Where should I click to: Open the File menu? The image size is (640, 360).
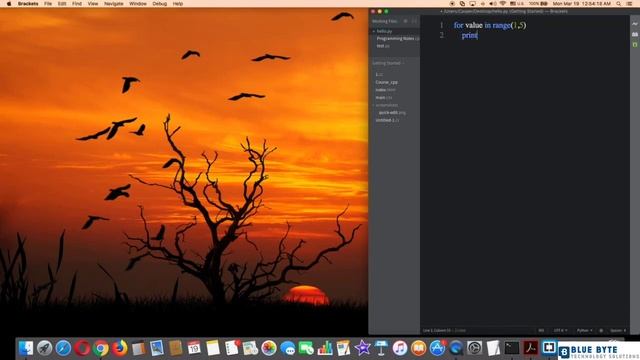click(48, 4)
